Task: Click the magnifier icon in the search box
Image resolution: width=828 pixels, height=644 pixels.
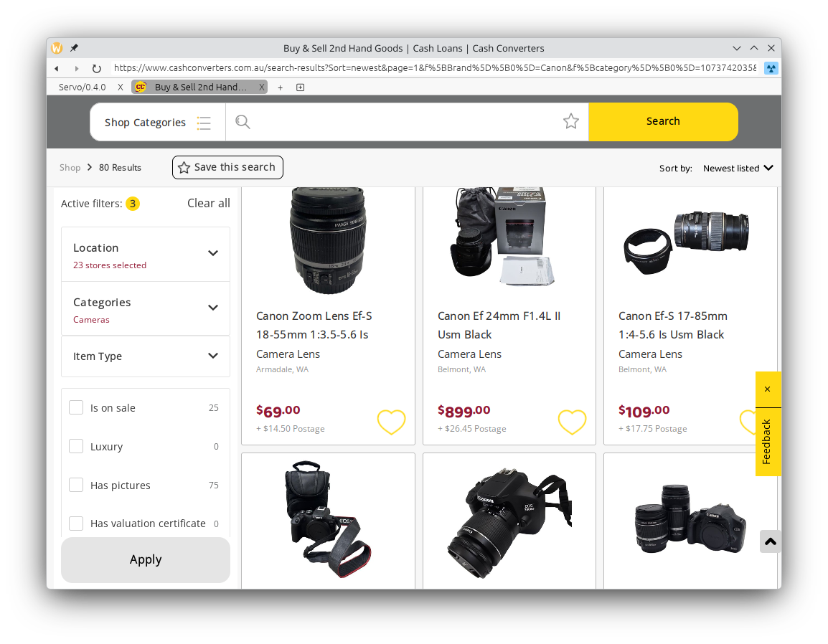Action: 243,122
